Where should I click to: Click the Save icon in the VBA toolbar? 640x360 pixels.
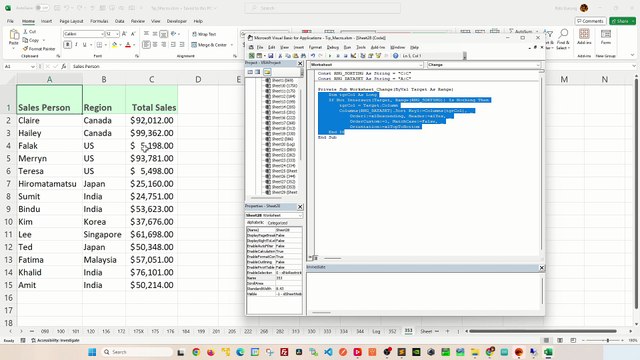(271, 56)
